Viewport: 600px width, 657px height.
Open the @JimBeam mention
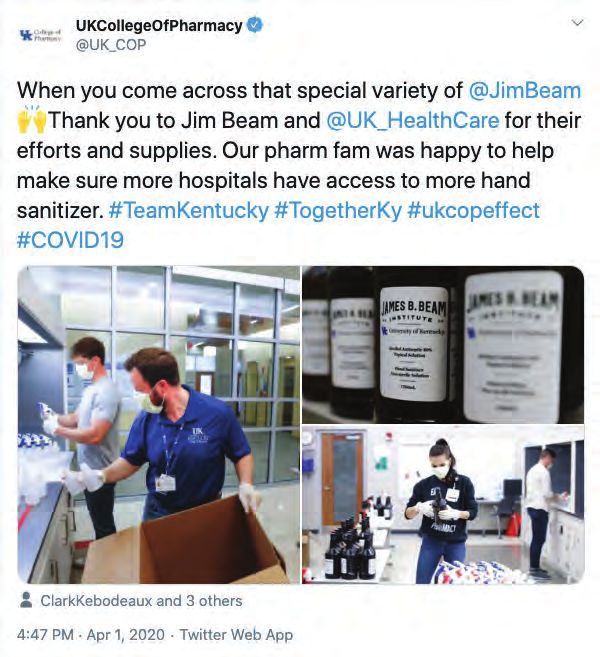525,91
